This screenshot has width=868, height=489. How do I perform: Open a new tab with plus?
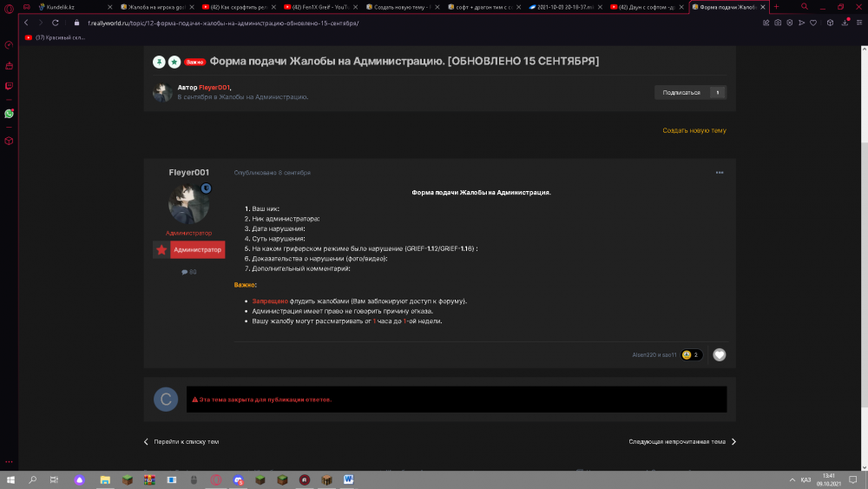[x=776, y=7]
